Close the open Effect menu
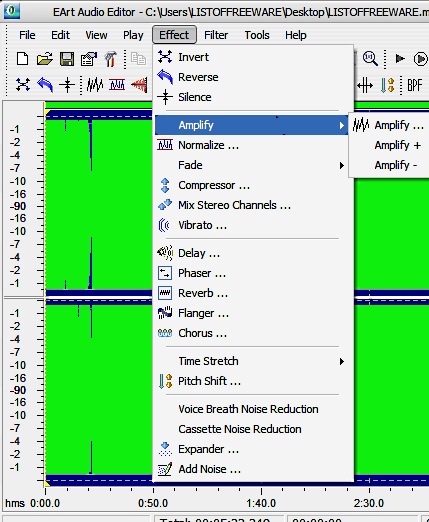The width and height of the screenshot is (429, 522). [x=174, y=35]
